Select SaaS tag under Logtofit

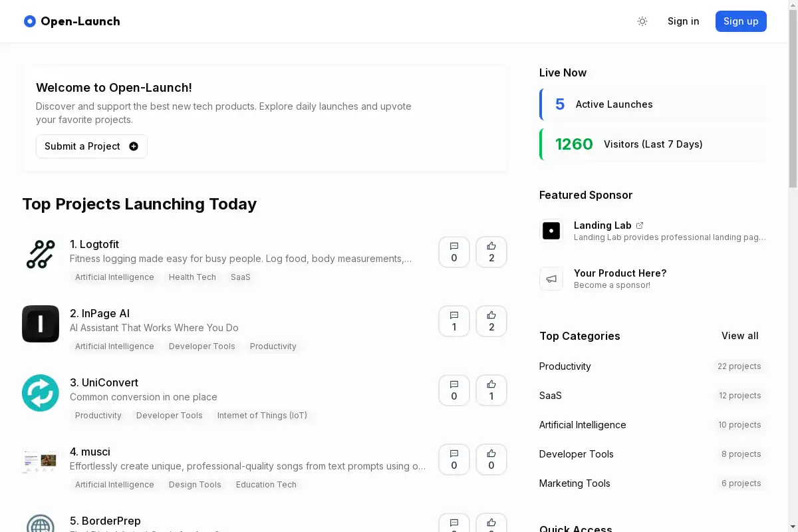(x=241, y=277)
